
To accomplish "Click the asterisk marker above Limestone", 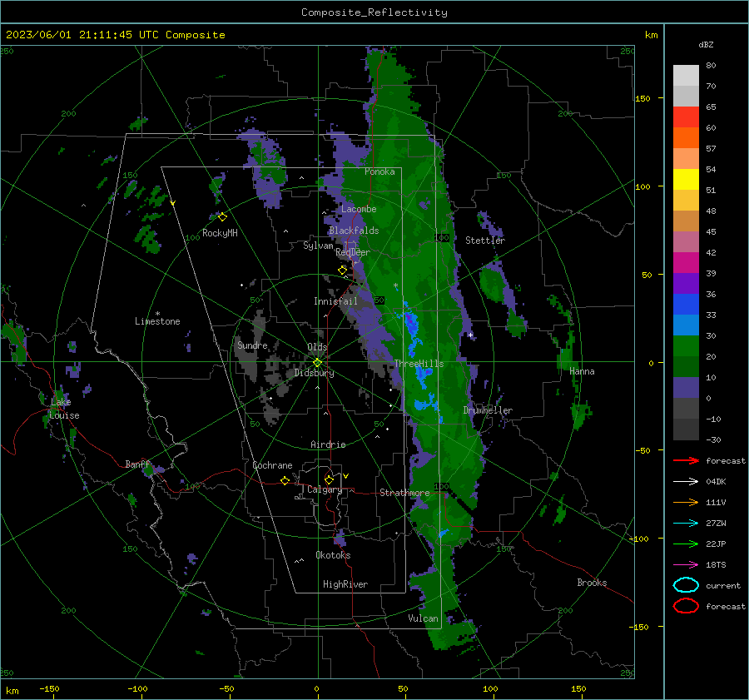I will click(x=157, y=314).
